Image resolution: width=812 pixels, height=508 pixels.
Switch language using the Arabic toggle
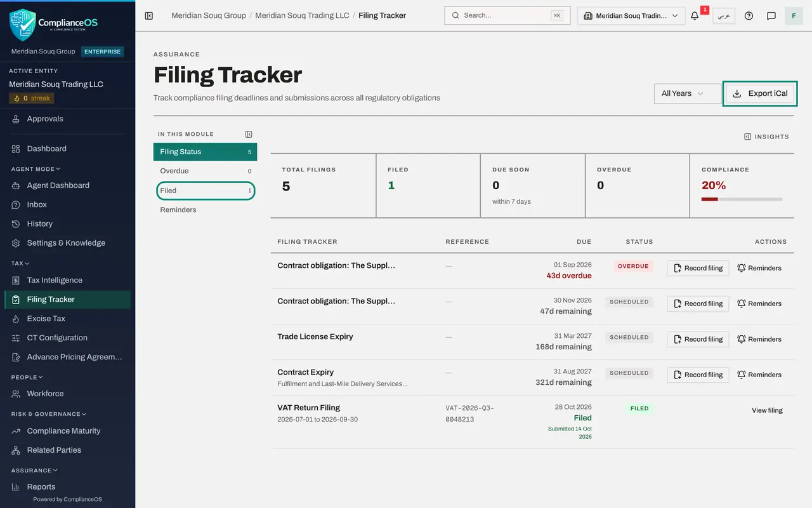pos(724,16)
